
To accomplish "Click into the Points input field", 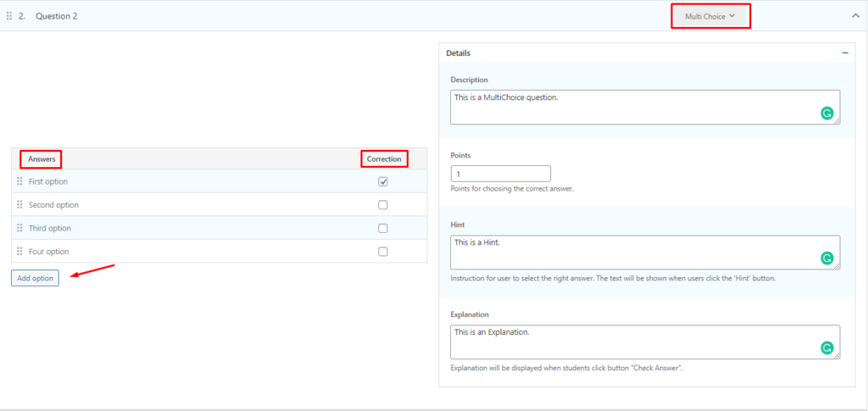I will (x=500, y=173).
